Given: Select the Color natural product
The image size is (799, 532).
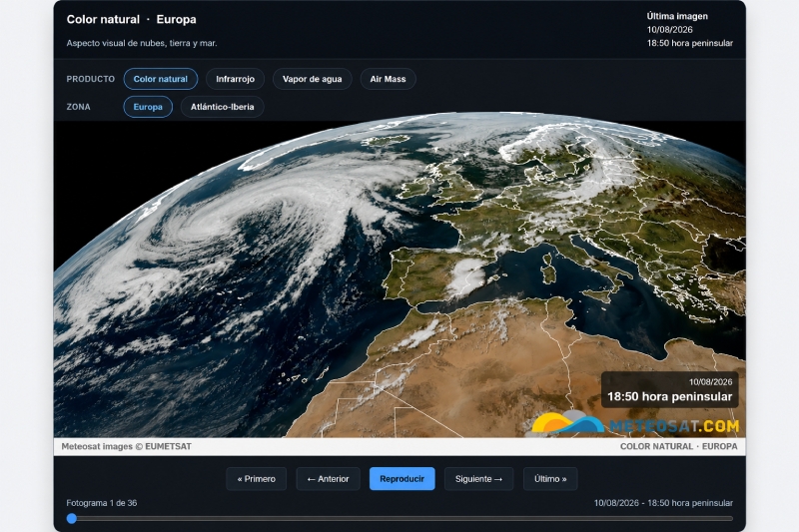Looking at the screenshot, I should [161, 79].
